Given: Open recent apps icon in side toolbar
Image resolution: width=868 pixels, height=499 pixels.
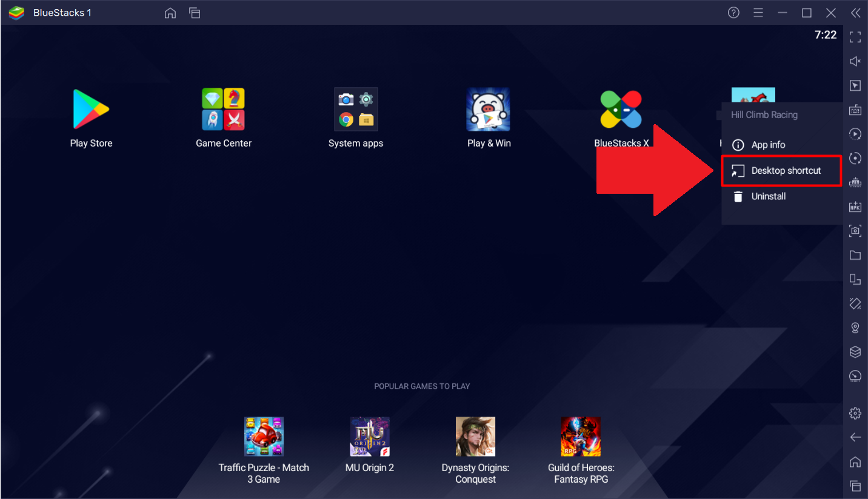Looking at the screenshot, I should pos(855,486).
